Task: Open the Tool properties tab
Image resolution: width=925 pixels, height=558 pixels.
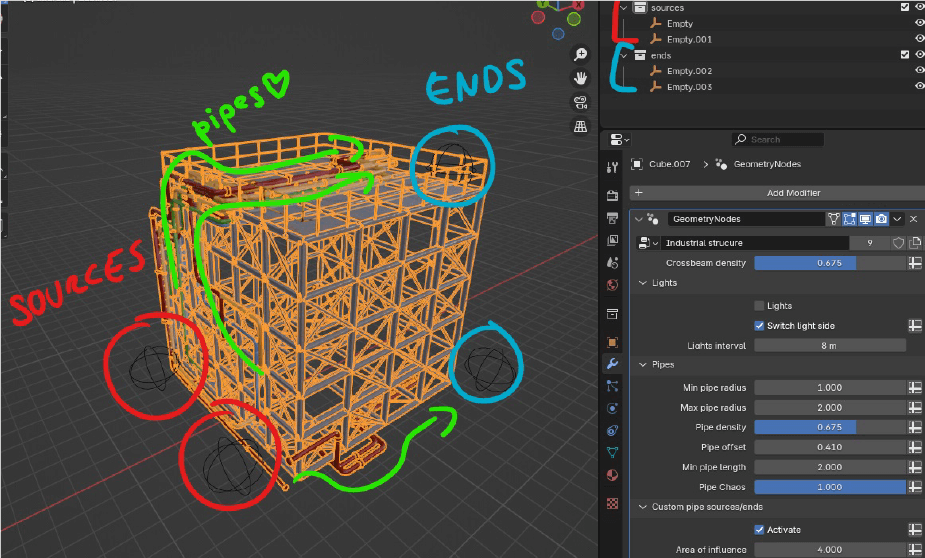Action: 612,168
